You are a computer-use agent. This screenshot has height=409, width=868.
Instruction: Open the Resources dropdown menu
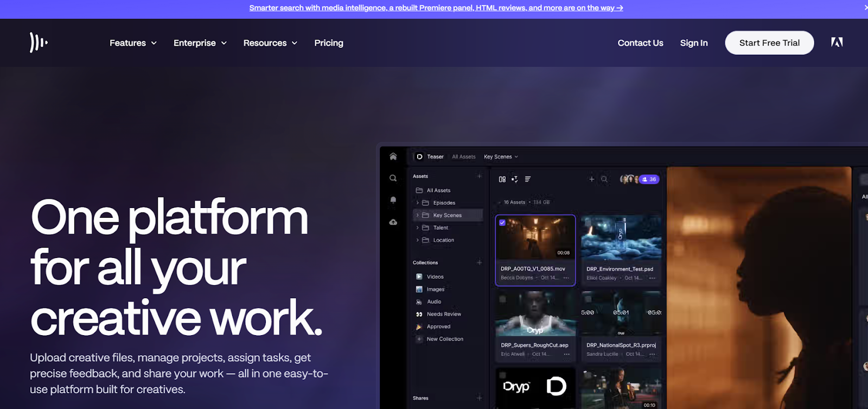[x=270, y=43]
